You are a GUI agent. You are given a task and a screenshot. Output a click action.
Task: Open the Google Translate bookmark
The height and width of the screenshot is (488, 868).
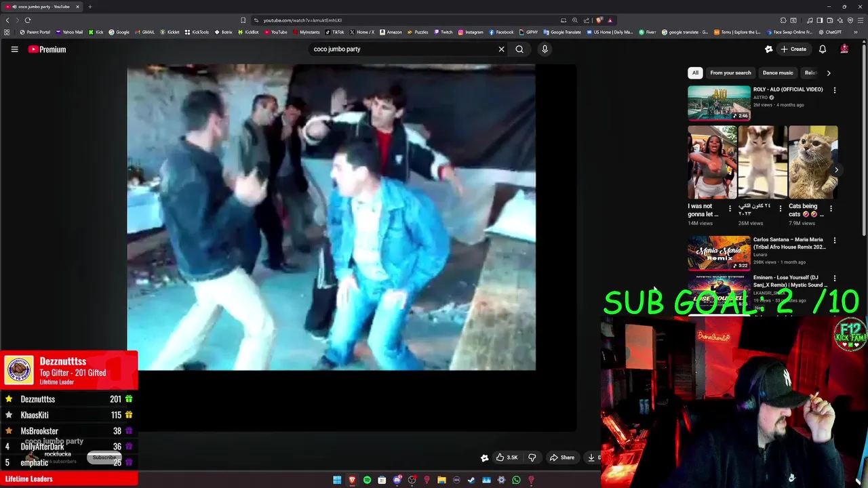[562, 32]
